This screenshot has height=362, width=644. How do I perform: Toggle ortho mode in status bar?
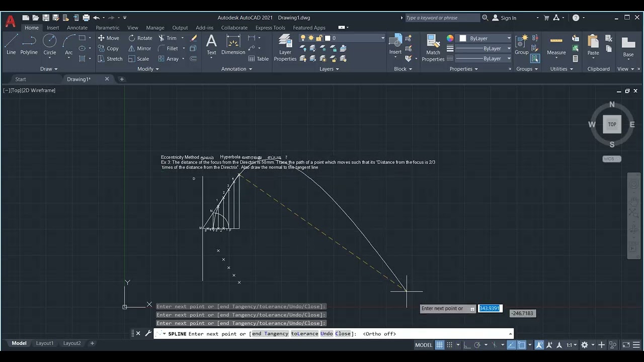pyautogui.click(x=467, y=345)
